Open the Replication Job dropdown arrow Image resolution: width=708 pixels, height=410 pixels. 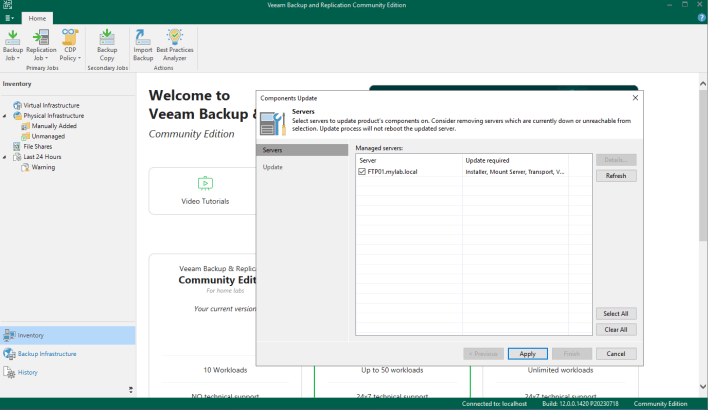click(x=46, y=58)
